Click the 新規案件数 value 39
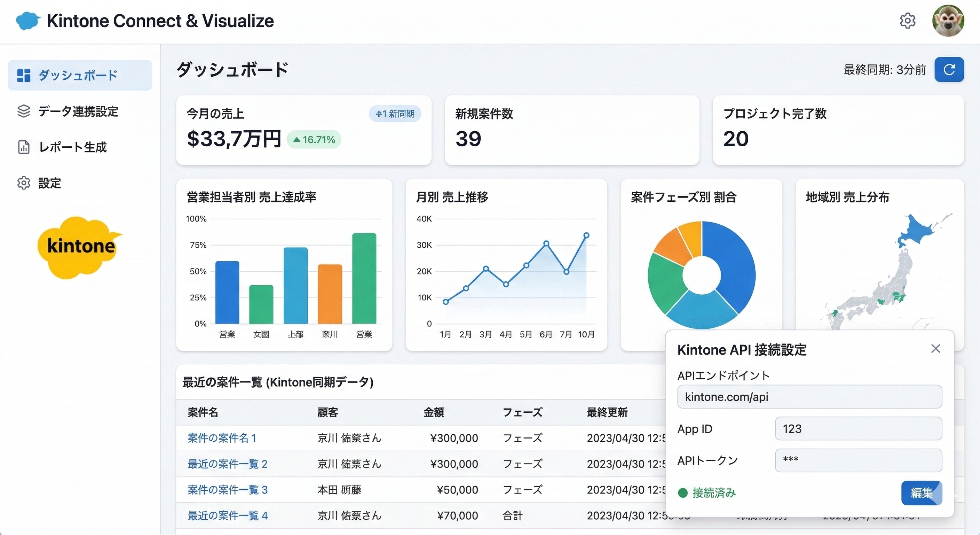980x535 pixels. 468,139
